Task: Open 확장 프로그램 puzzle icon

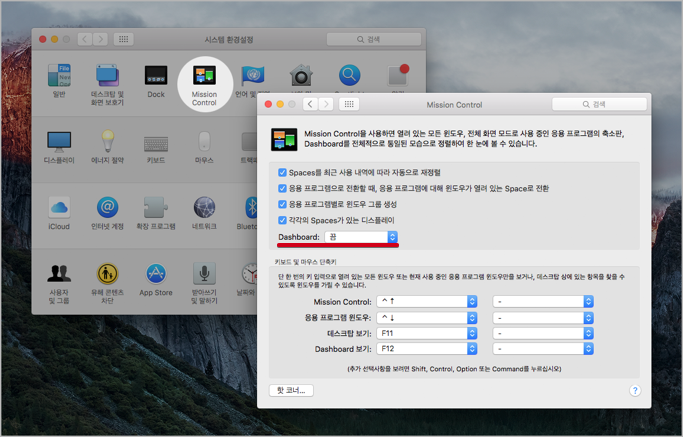Action: pyautogui.click(x=156, y=207)
